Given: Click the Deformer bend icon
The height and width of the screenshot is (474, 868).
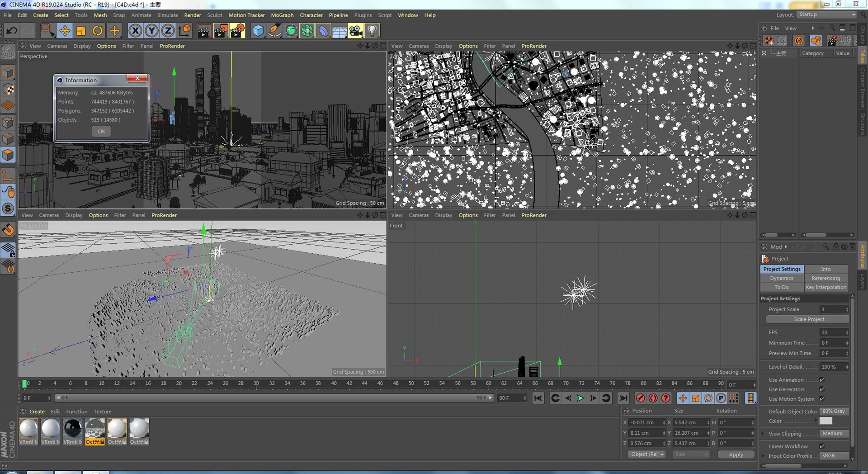Looking at the screenshot, I should 323,31.
